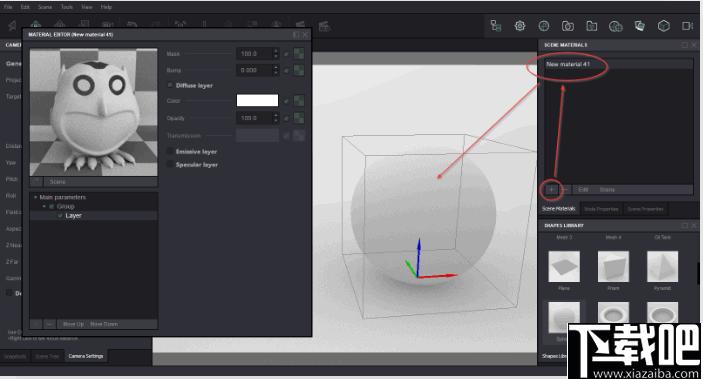Select the New material 41 list entry
Viewport: 703px width, 379px height.
618,65
